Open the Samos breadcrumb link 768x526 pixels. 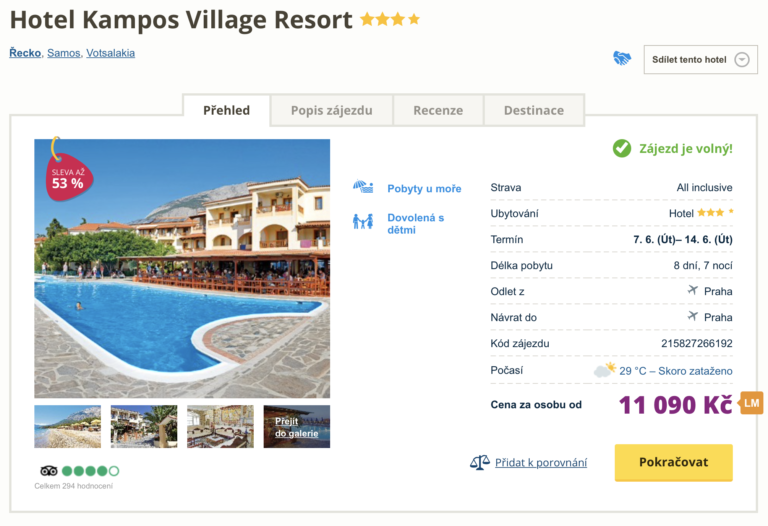[x=64, y=53]
